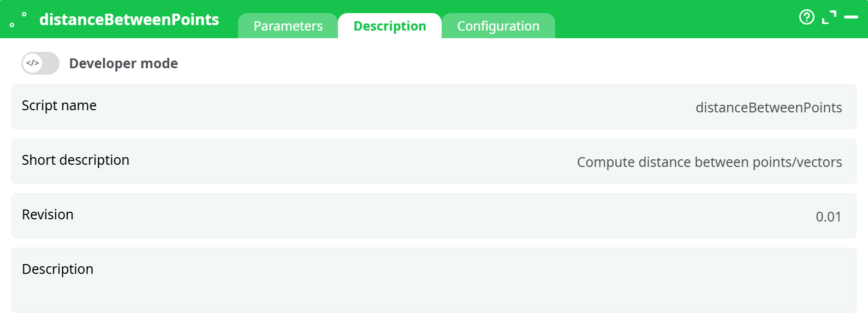Click the distanceBetweenPoints header title

(129, 20)
